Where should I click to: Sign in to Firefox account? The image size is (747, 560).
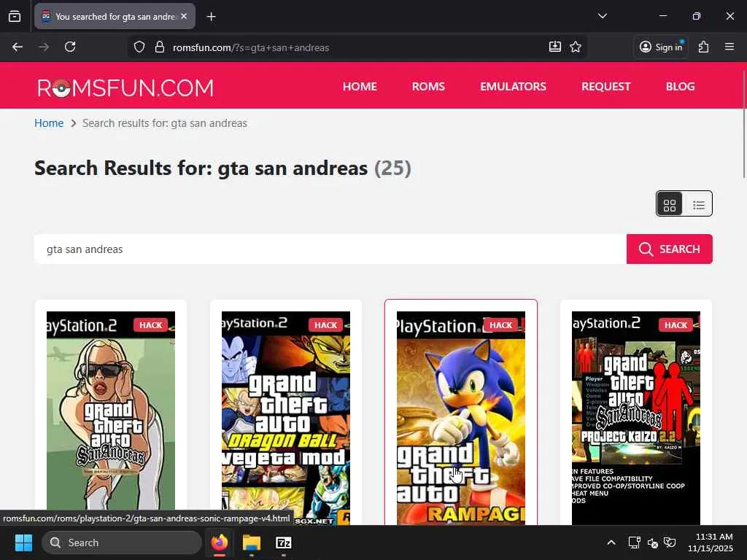click(661, 47)
